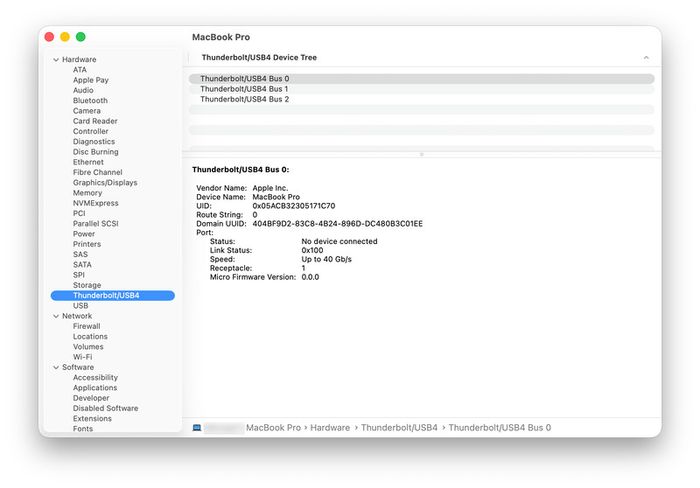Click the sort chevron in Device Tree header
The image size is (700, 488).
coord(646,58)
